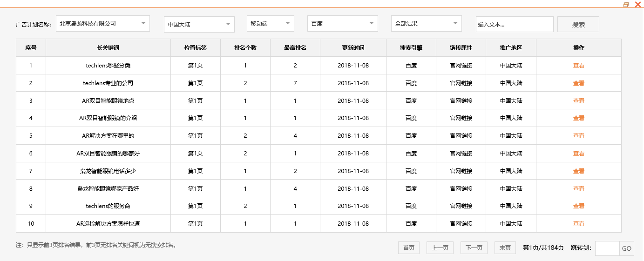Click the 下一页 next page button
The width and height of the screenshot is (644, 261).
tap(474, 248)
